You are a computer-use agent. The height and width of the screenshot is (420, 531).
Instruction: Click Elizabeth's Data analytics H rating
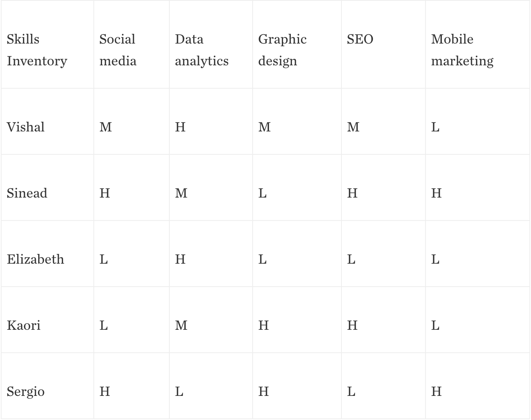180,259
